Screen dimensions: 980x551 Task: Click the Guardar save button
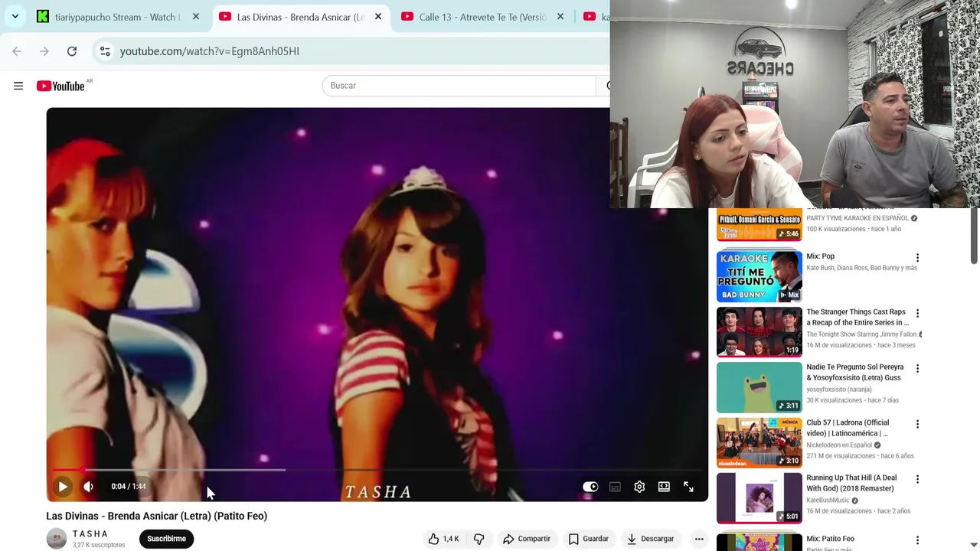[x=589, y=539]
